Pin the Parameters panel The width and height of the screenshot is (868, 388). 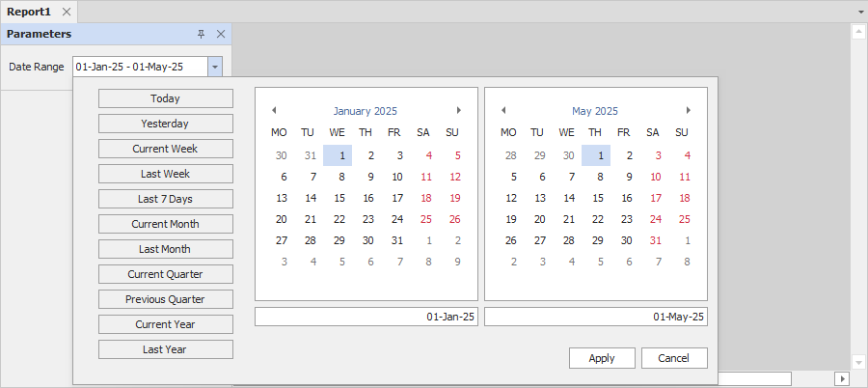pyautogui.click(x=202, y=35)
